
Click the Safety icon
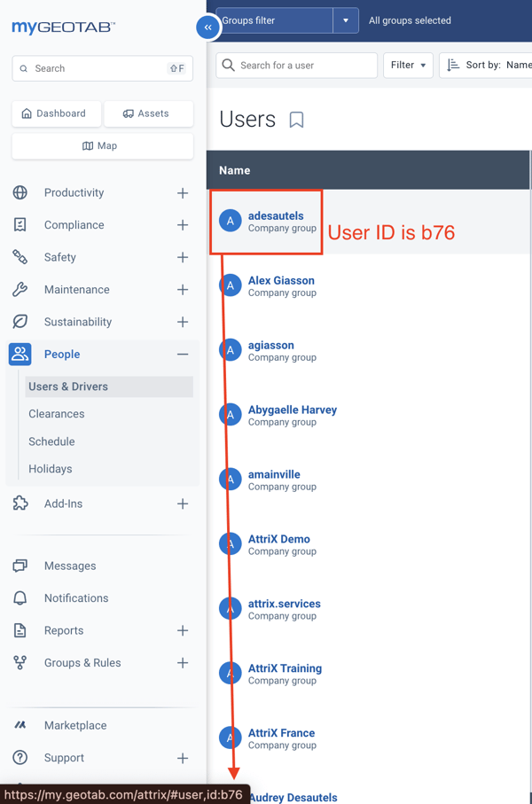20,257
